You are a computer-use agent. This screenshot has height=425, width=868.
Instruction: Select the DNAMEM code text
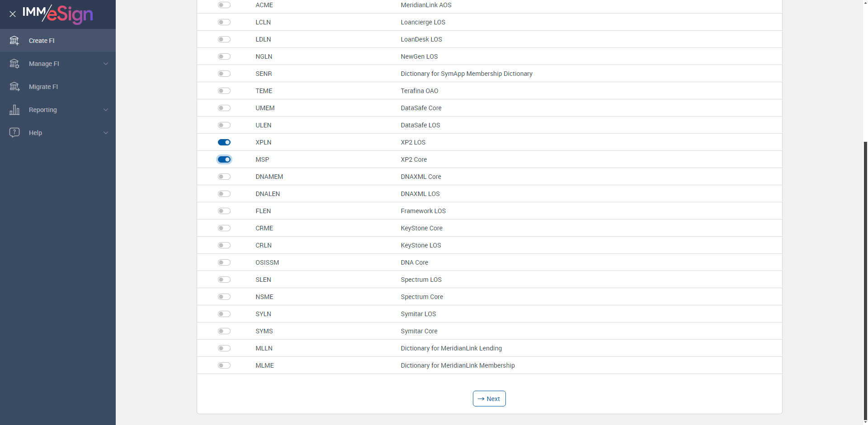(269, 177)
